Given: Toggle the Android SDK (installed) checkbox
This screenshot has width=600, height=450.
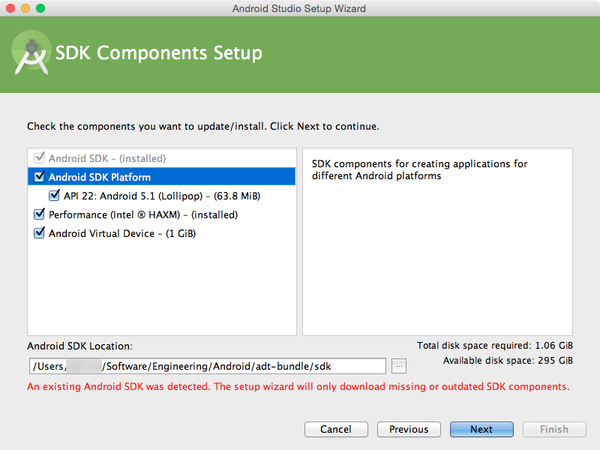Looking at the screenshot, I should (39, 158).
